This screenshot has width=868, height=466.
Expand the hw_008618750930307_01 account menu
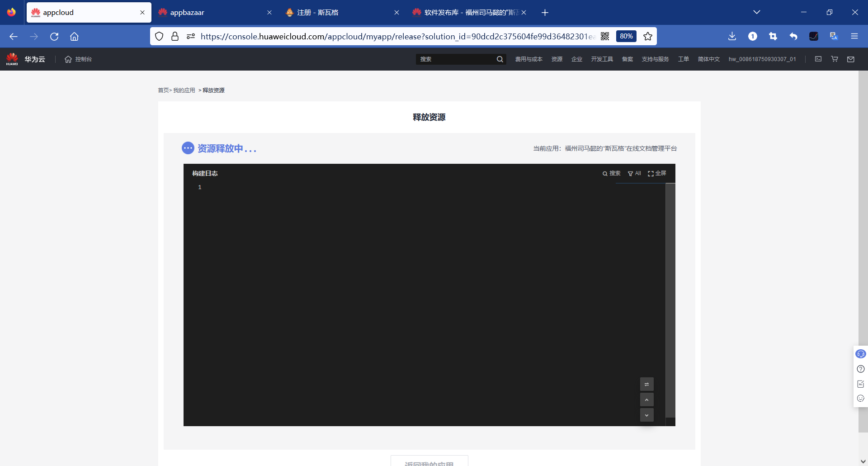click(762, 59)
